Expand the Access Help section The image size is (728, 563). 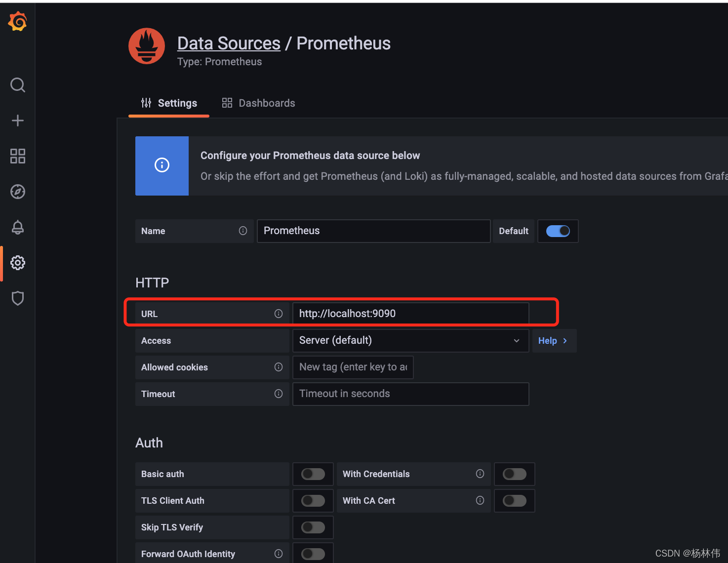coord(553,341)
